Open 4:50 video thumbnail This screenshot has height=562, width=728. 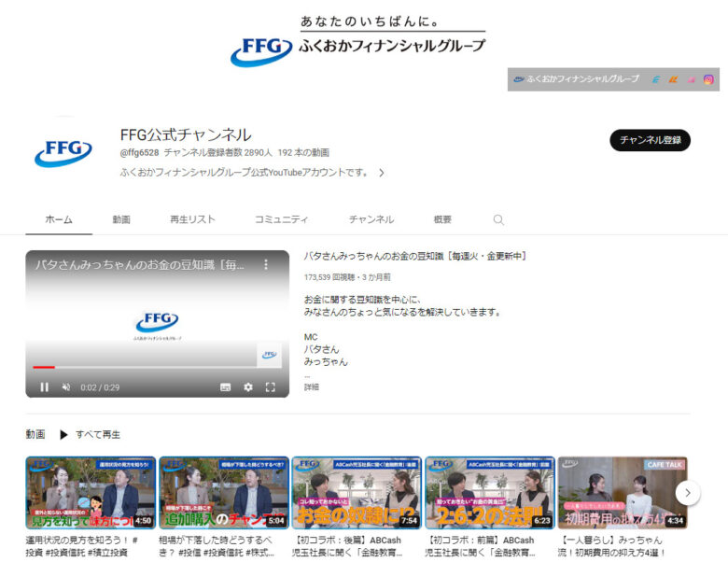pos(91,493)
